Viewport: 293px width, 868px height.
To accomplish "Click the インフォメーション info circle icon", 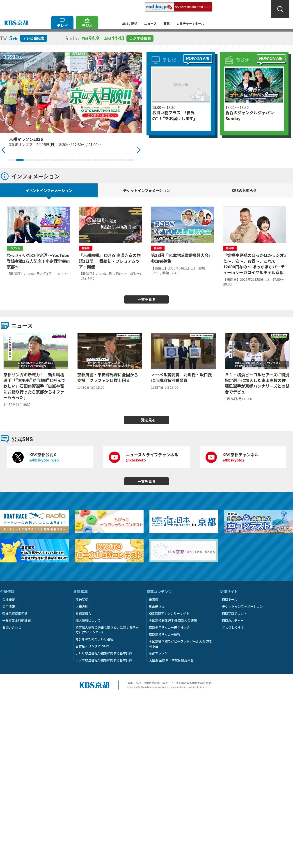I will tap(4, 176).
